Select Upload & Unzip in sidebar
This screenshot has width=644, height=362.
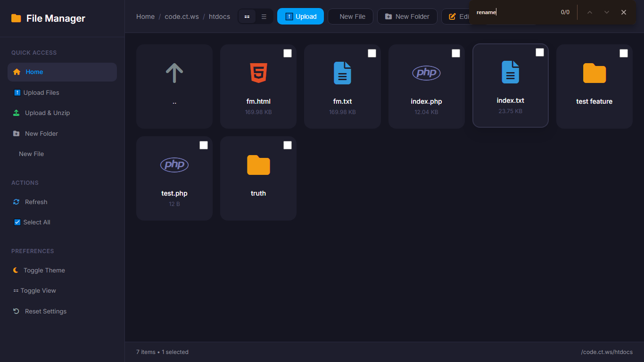pyautogui.click(x=47, y=113)
